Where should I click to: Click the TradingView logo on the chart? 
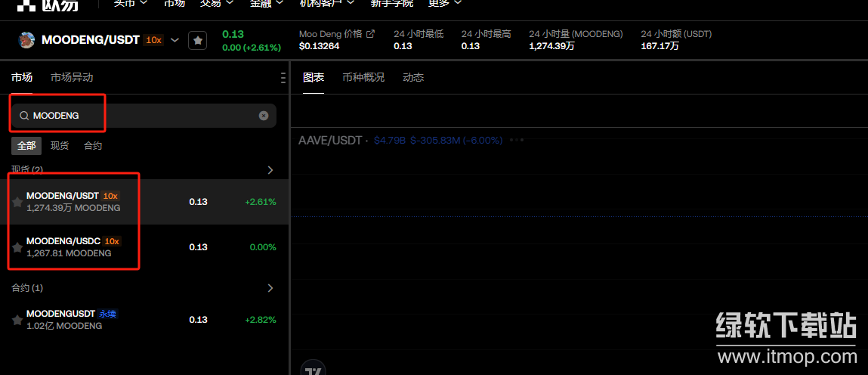[313, 369]
